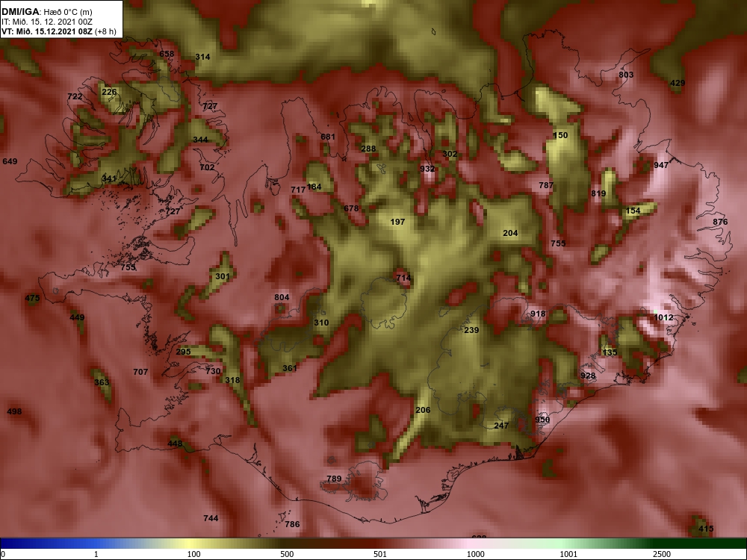
Task: Click the 681 value label
Action: 328,137
